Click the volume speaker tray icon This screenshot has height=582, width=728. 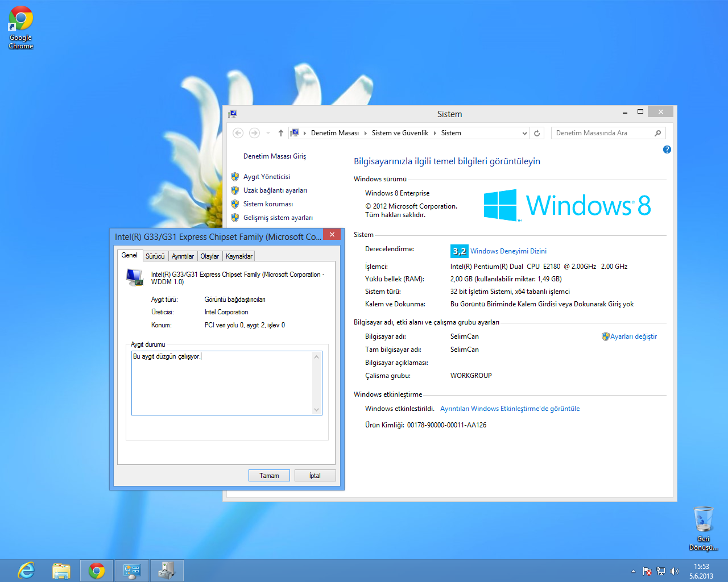click(x=675, y=571)
